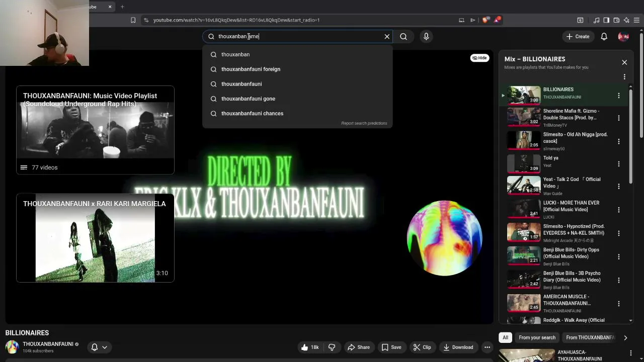Start voice search with microphone icon

coord(426,36)
